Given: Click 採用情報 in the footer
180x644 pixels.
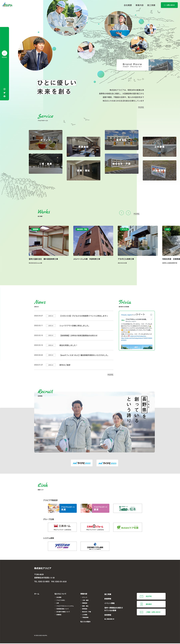Looking at the screenshot, I should click(108, 615).
